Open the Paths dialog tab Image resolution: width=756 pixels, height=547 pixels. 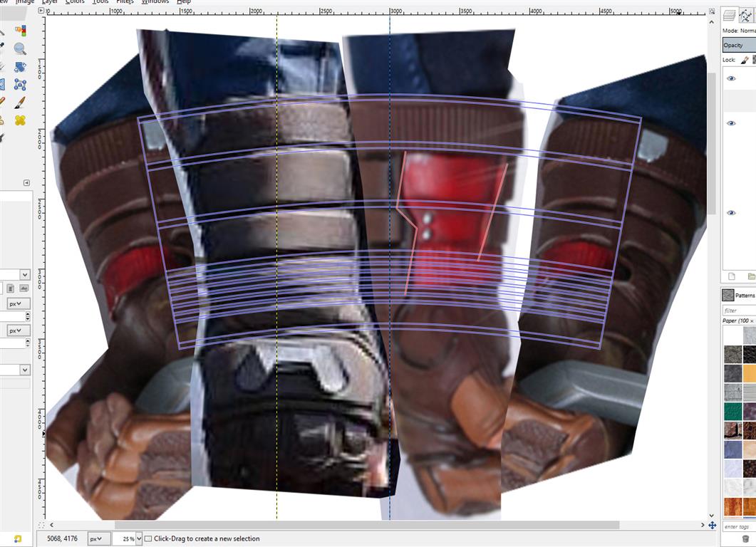coord(746,16)
